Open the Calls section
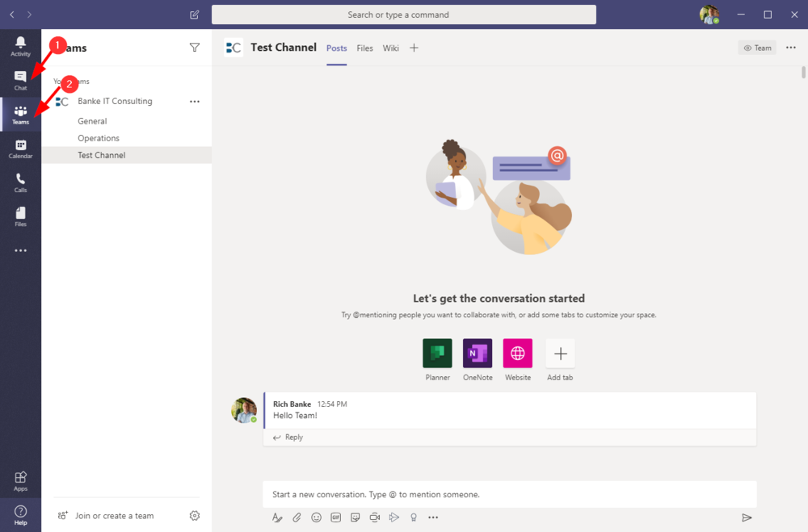Viewport: 808px width, 532px height. tap(21, 182)
